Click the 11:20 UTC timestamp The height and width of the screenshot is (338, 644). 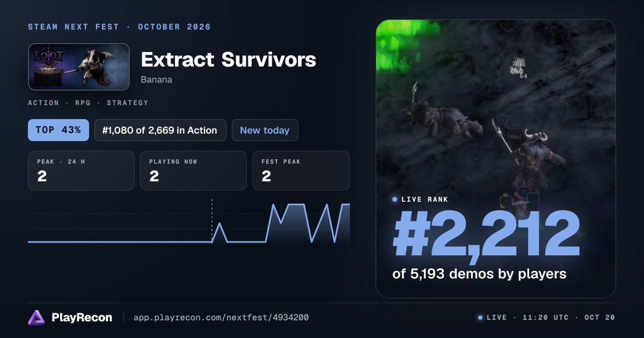(545, 318)
